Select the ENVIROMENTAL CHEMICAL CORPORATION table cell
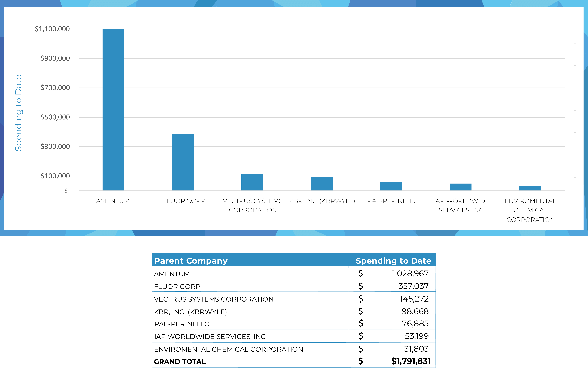 pyautogui.click(x=250, y=349)
